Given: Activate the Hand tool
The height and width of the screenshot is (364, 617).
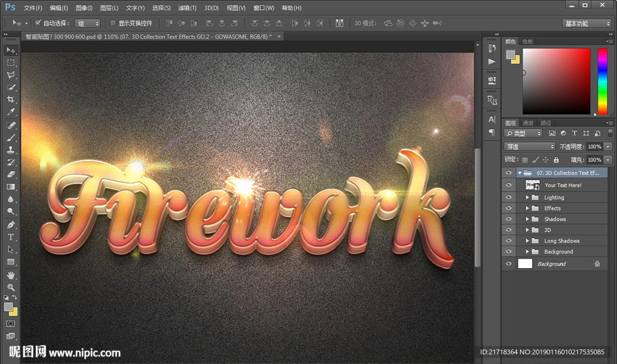Looking at the screenshot, I should click(x=11, y=275).
